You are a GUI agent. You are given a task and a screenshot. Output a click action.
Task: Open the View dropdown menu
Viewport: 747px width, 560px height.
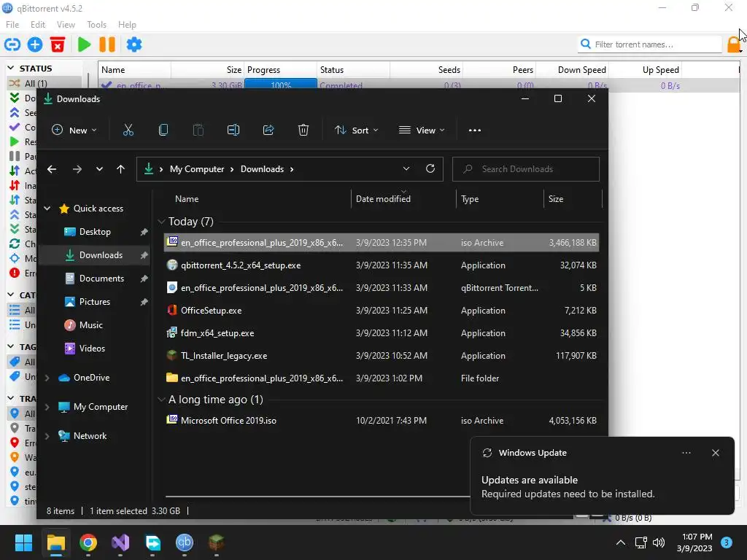(x=422, y=130)
